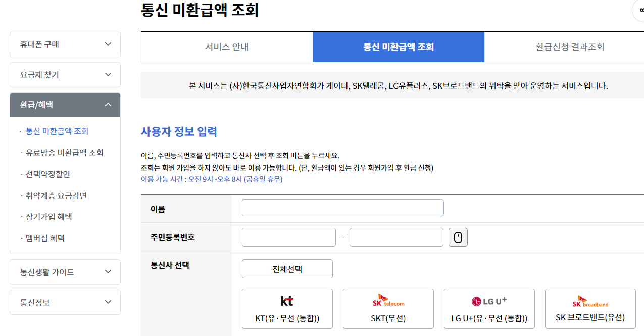The width and height of the screenshot is (644, 336).
Task: Enable the KT carrier selection toggle
Action: pyautogui.click(x=287, y=308)
